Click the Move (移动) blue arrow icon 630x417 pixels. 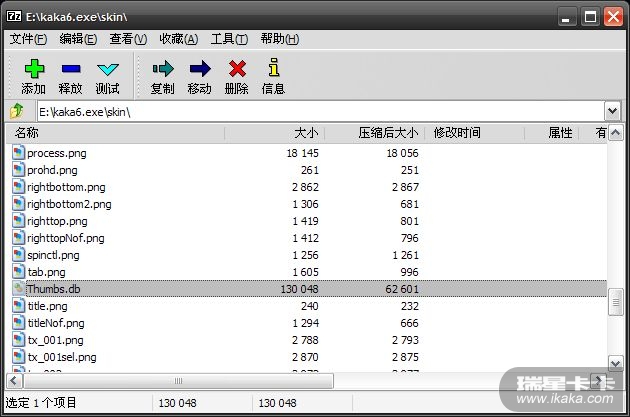click(200, 69)
